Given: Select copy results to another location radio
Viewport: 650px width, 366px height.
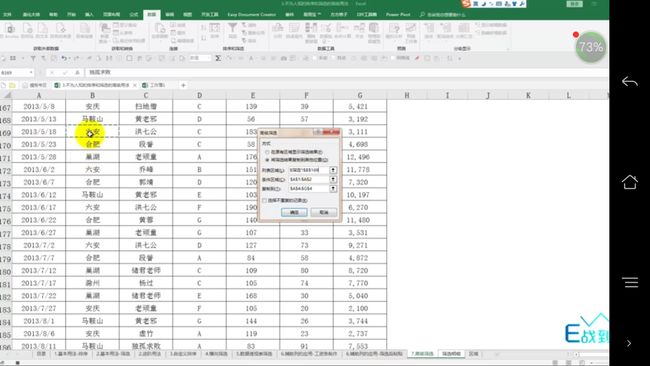Looking at the screenshot, I should (267, 160).
